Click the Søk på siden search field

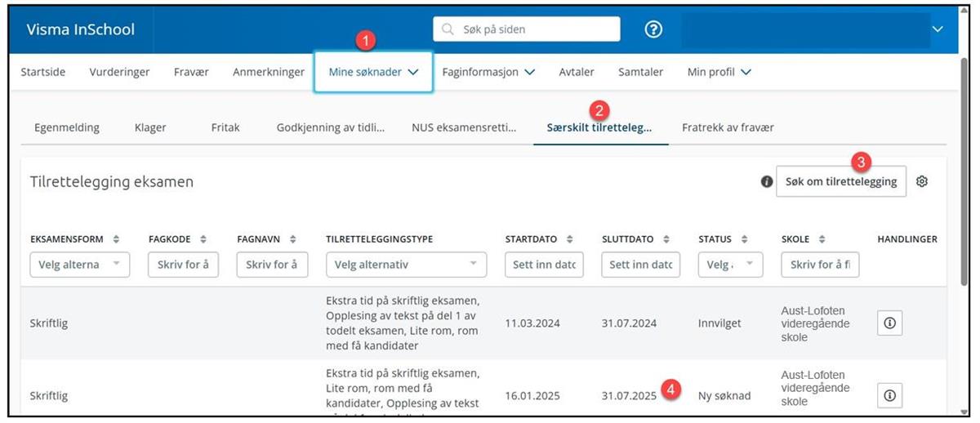click(527, 29)
